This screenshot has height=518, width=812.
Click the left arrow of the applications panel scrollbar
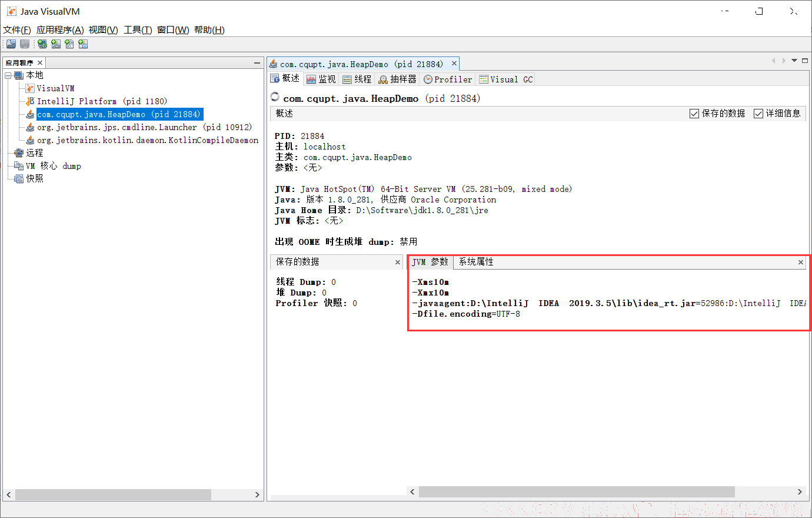pos(8,494)
